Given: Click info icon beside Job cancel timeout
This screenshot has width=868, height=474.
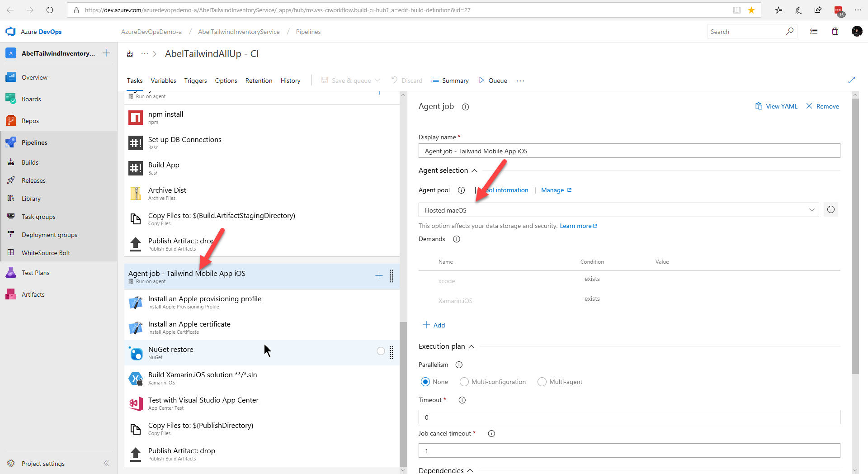Looking at the screenshot, I should click(491, 433).
